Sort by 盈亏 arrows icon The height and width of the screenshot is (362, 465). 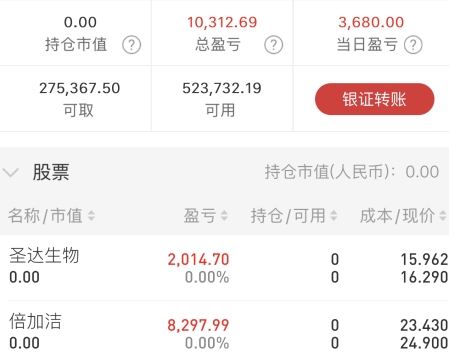coord(224,216)
